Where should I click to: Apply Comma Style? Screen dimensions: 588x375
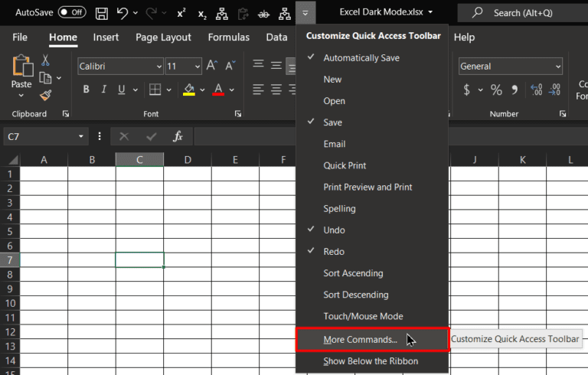(x=514, y=90)
